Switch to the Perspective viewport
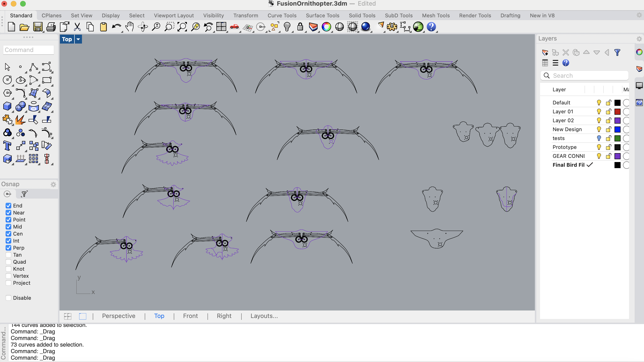This screenshot has width=644, height=362. coord(118,316)
